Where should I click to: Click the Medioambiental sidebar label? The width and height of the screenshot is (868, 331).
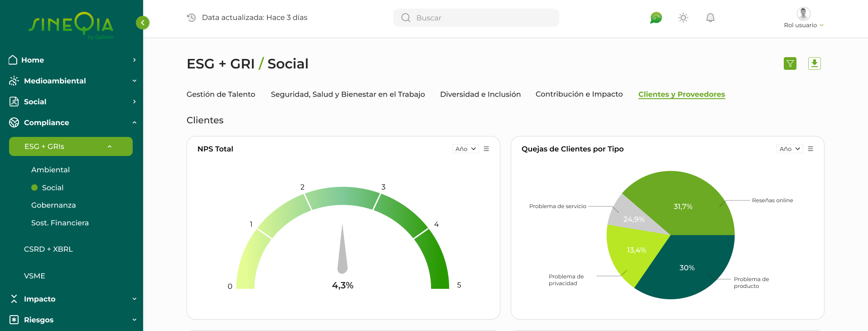click(55, 81)
